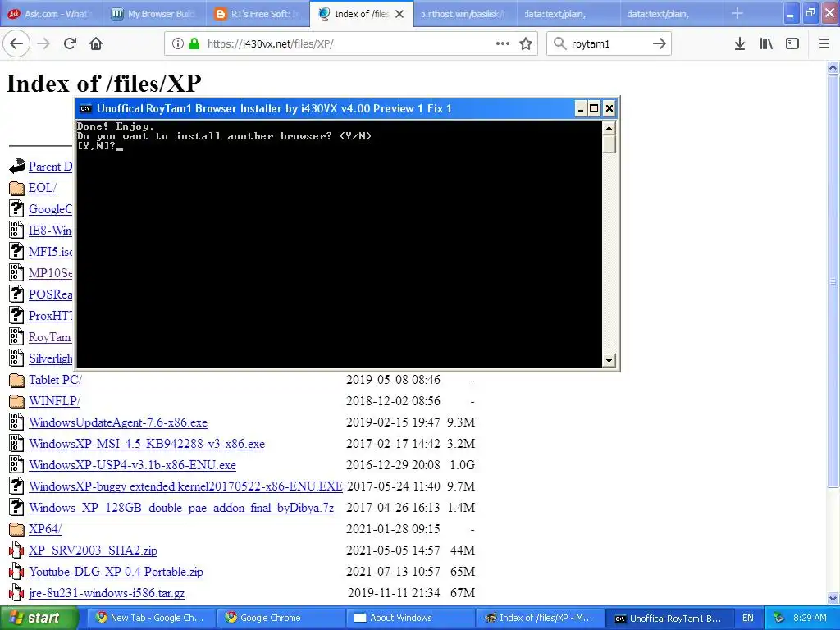Open a new tab with plus button
The image size is (840, 630).
pyautogui.click(x=737, y=13)
